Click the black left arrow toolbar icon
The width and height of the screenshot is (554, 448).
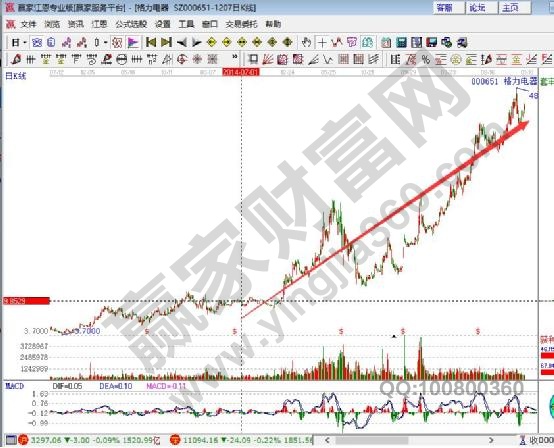[x=182, y=43]
